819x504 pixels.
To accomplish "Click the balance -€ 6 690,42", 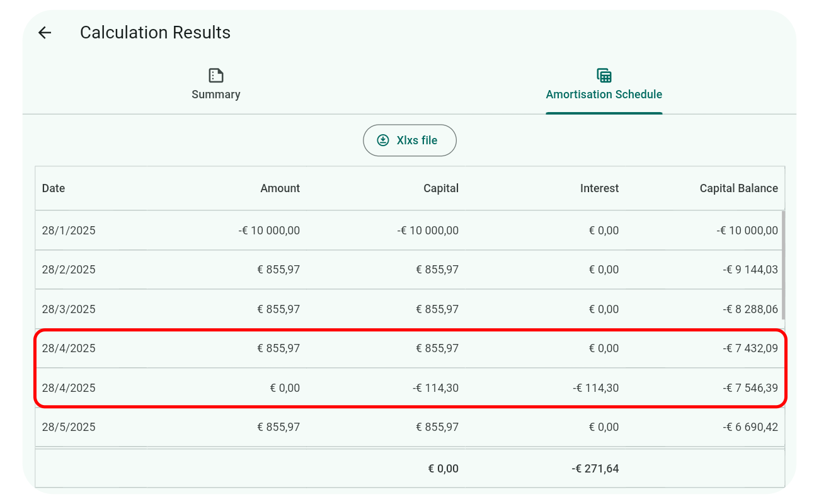I will coord(750,427).
